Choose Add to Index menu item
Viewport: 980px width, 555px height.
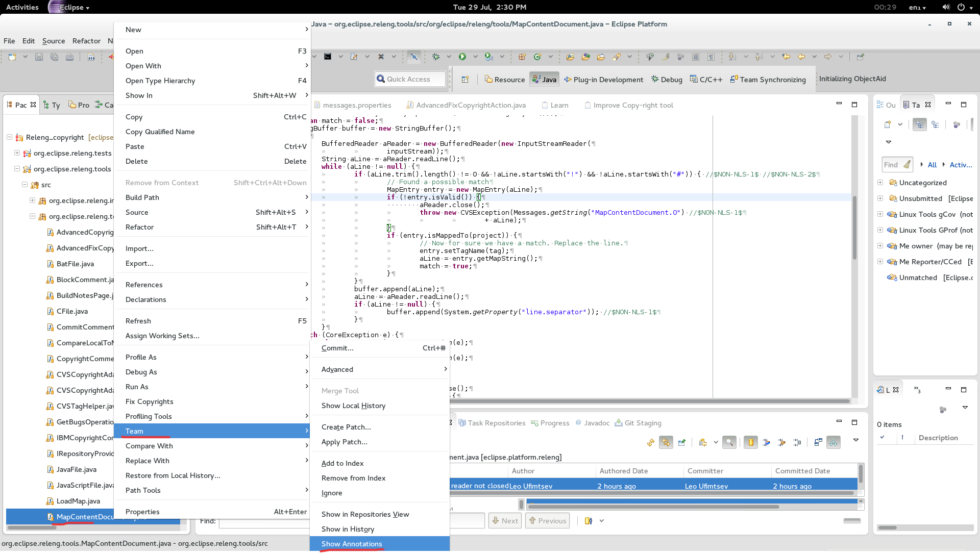tap(379, 463)
